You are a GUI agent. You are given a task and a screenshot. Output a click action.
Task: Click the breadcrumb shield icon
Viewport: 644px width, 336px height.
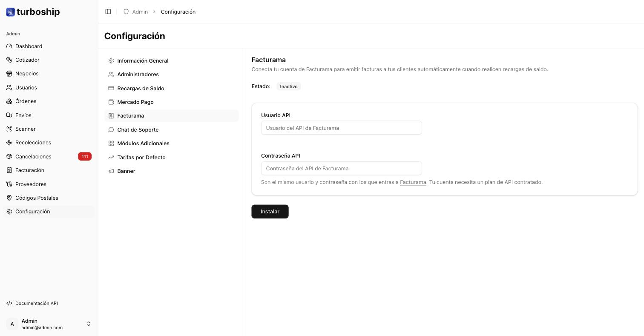pyautogui.click(x=126, y=11)
